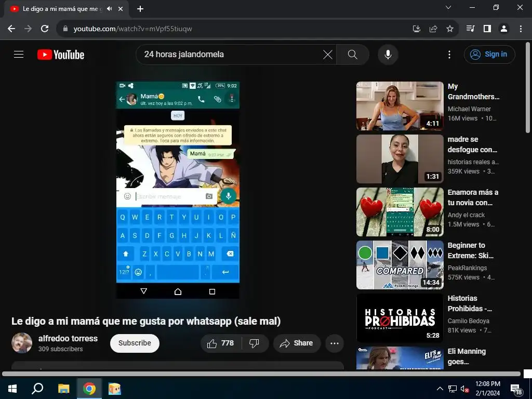Clear the search box with the X

point(327,54)
